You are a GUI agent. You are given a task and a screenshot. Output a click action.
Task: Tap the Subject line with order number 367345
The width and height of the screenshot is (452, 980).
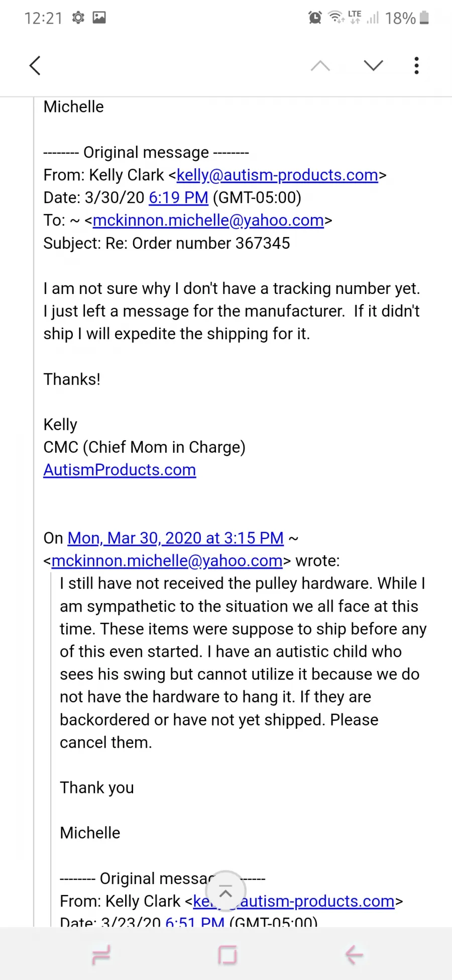pyautogui.click(x=167, y=243)
